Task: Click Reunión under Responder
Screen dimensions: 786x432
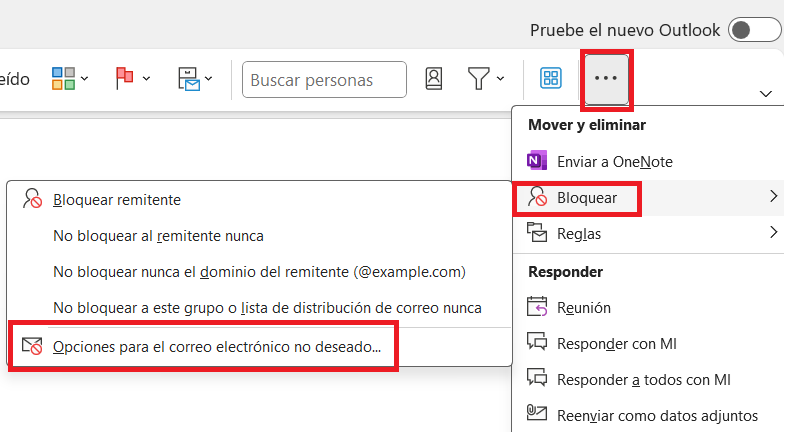Action: coord(584,308)
